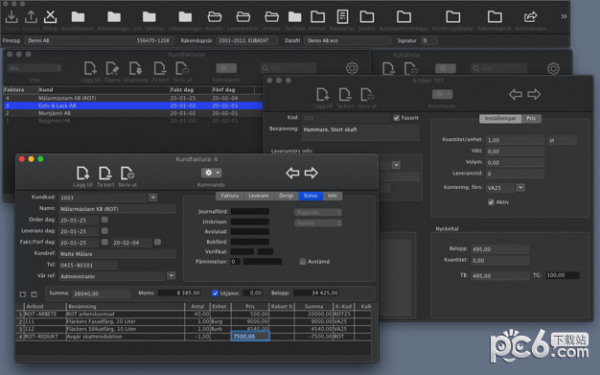Click the Skapa download-tray toolbar icon
600x375 pixels.
click(x=11, y=16)
